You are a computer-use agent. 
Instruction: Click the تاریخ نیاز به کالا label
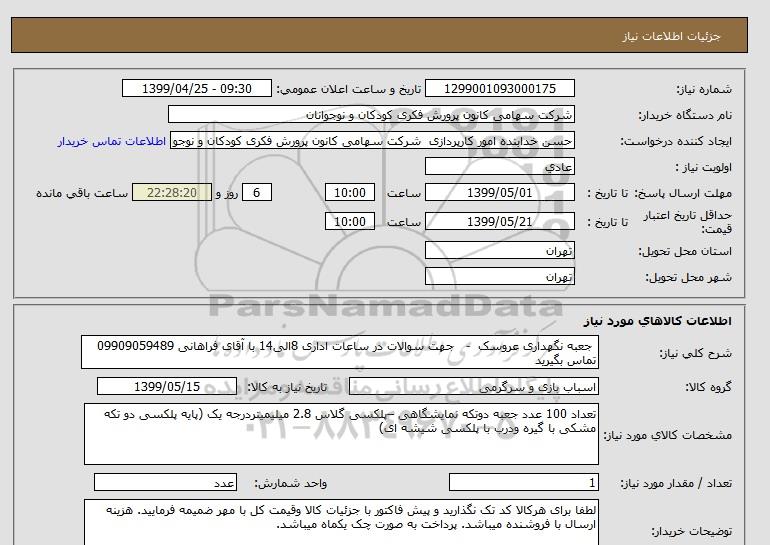click(x=287, y=387)
